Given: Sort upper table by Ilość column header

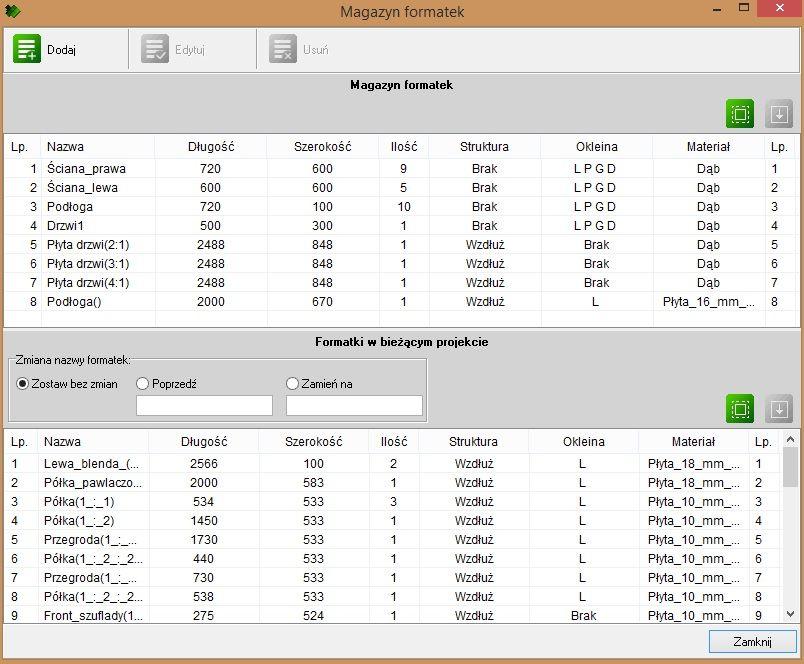Looking at the screenshot, I should [x=404, y=147].
